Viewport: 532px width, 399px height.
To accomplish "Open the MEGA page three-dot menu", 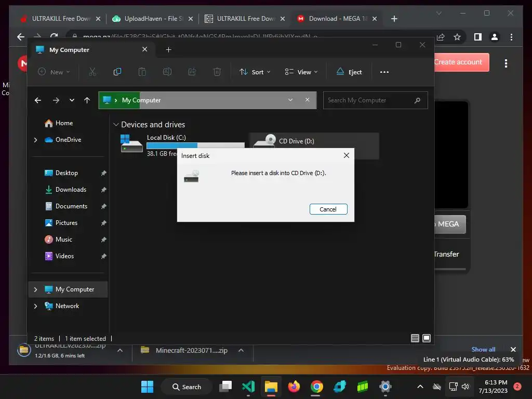I will point(506,63).
